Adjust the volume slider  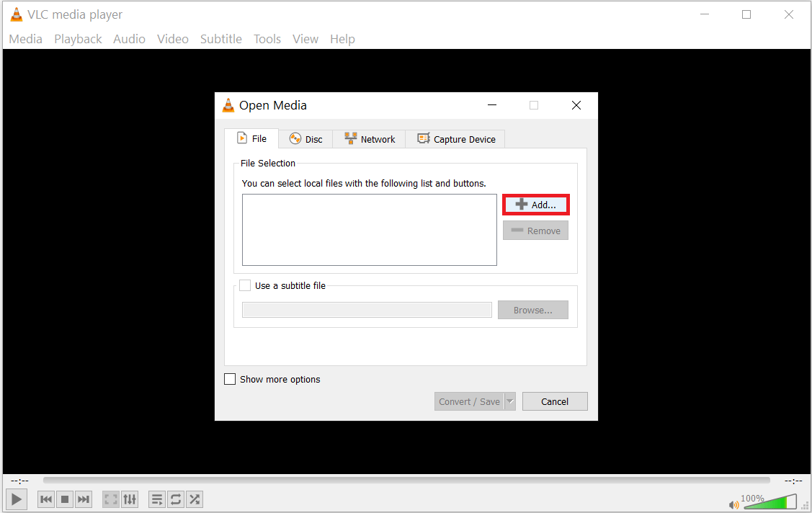[x=770, y=501]
